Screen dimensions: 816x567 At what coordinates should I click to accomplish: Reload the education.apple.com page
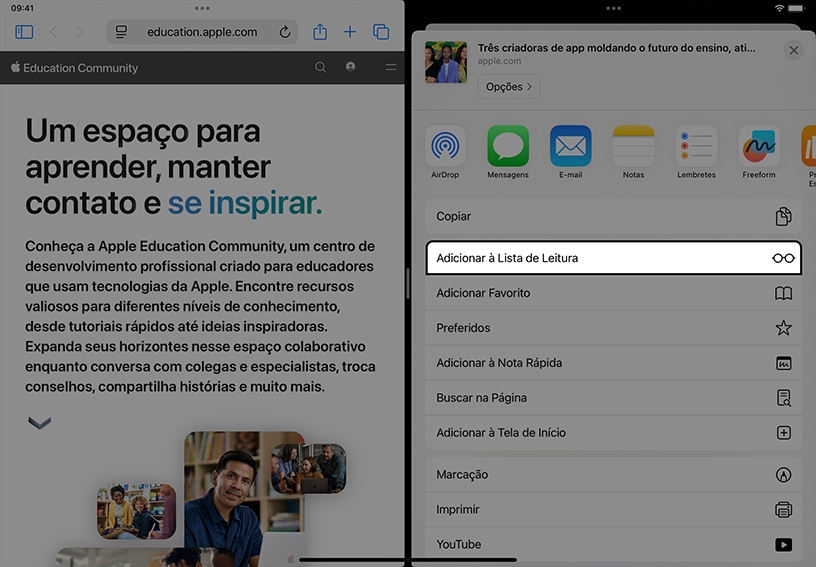(x=285, y=32)
